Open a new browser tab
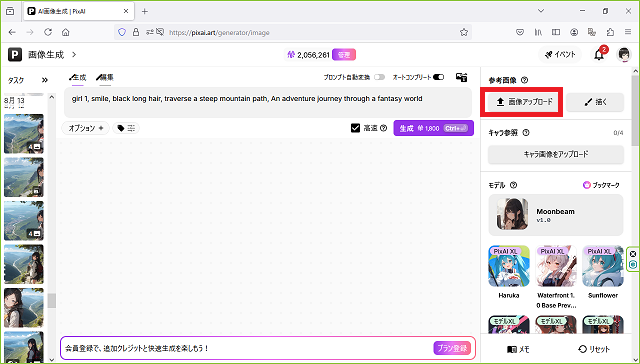The image size is (640, 364). [x=144, y=11]
